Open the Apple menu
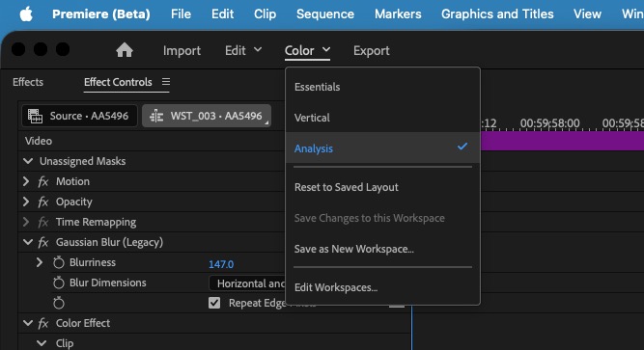 (26, 13)
